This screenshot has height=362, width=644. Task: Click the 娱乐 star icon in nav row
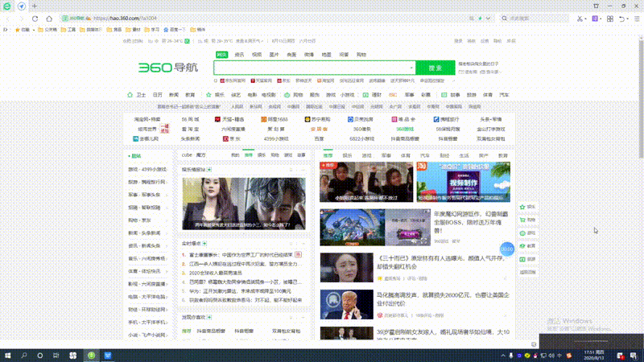(x=208, y=95)
